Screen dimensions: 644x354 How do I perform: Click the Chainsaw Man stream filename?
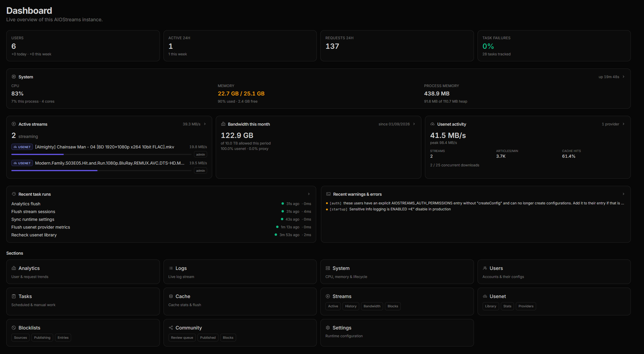pyautogui.click(x=105, y=147)
